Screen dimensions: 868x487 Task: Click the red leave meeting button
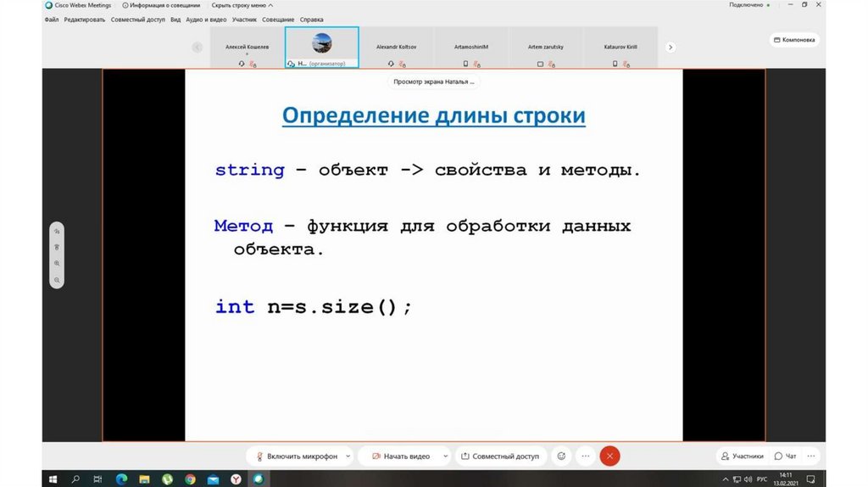pos(610,456)
